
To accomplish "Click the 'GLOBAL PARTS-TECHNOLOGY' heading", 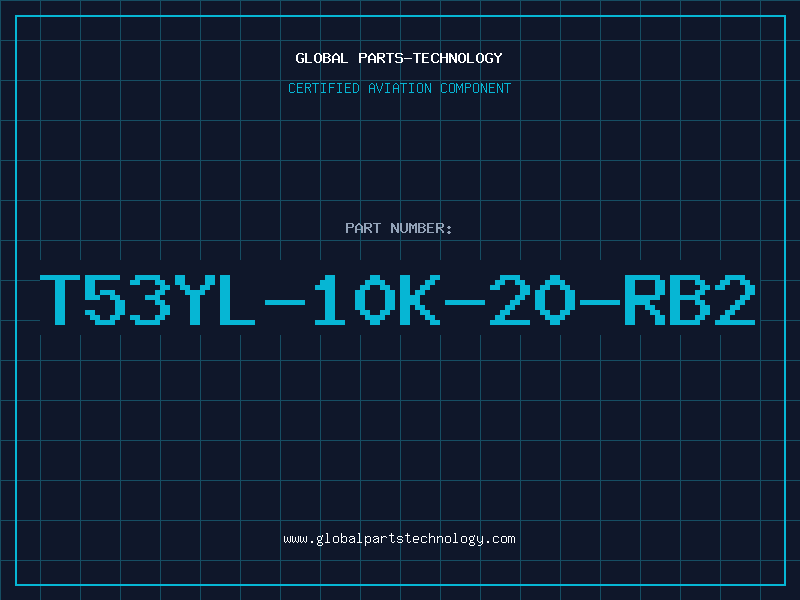I will 399,58.
